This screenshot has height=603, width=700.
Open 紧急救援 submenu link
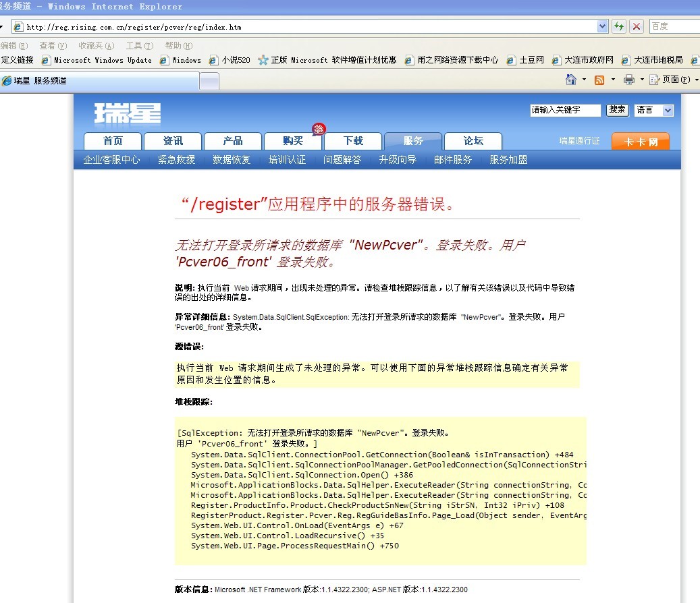[x=176, y=160]
